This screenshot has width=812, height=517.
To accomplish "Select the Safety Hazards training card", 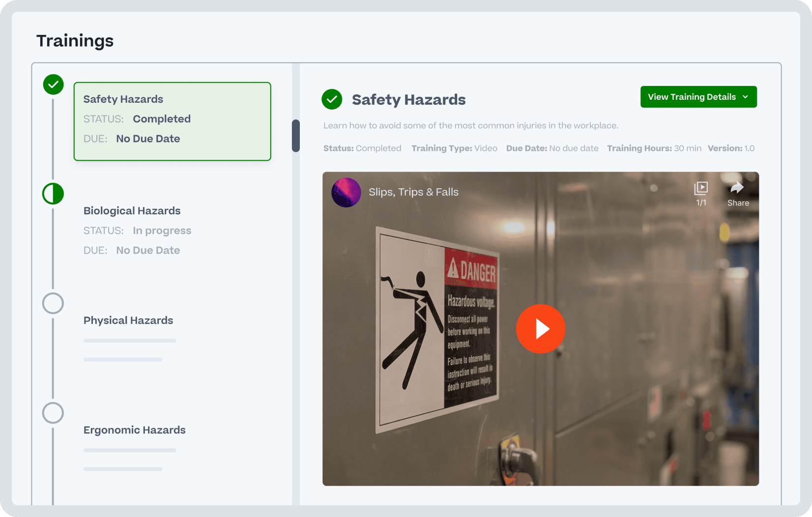I will (172, 121).
